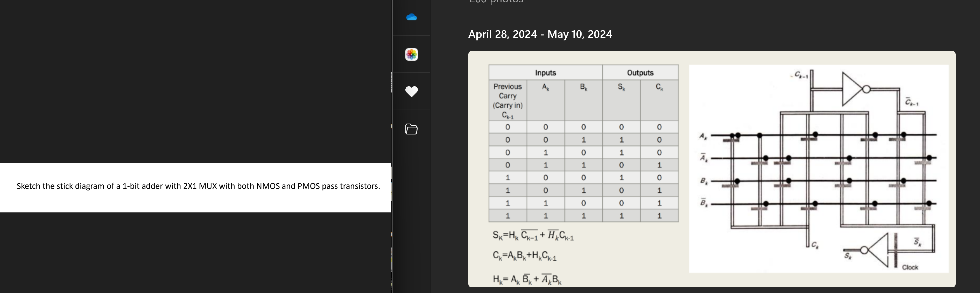Click the Inputs header in truth table
The height and width of the screenshot is (293, 980).
[x=545, y=73]
